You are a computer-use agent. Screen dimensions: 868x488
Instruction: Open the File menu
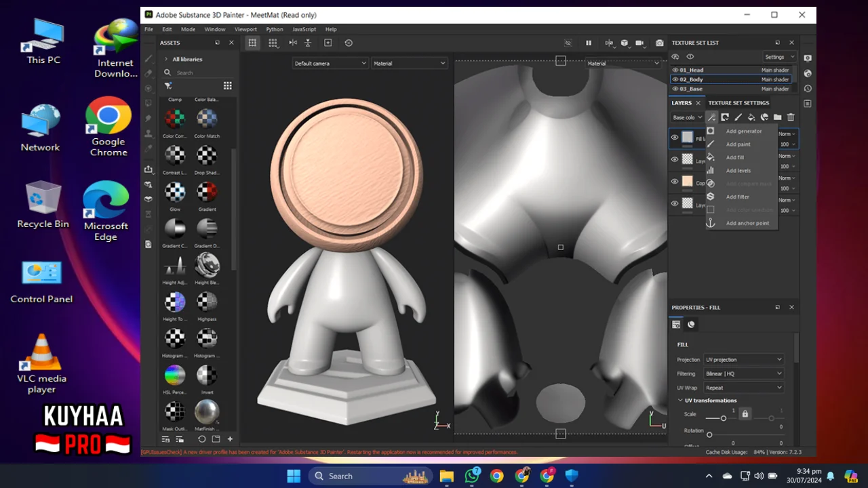[x=149, y=29]
